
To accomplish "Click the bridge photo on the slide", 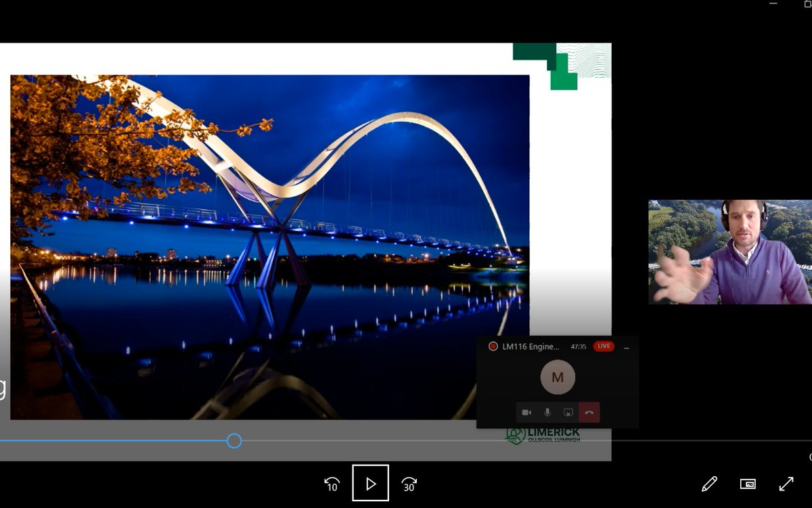I will [x=269, y=247].
